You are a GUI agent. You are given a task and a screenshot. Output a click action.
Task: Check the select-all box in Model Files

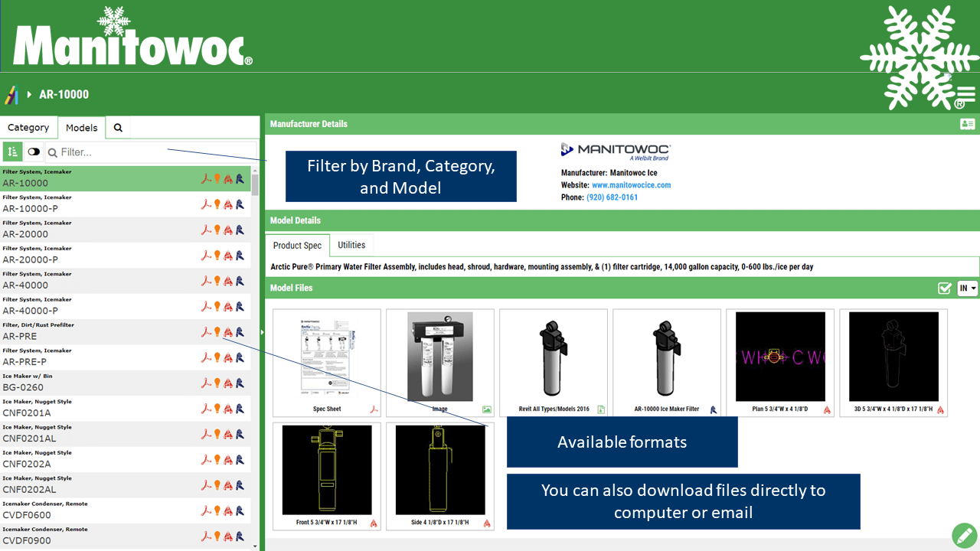[x=945, y=289]
